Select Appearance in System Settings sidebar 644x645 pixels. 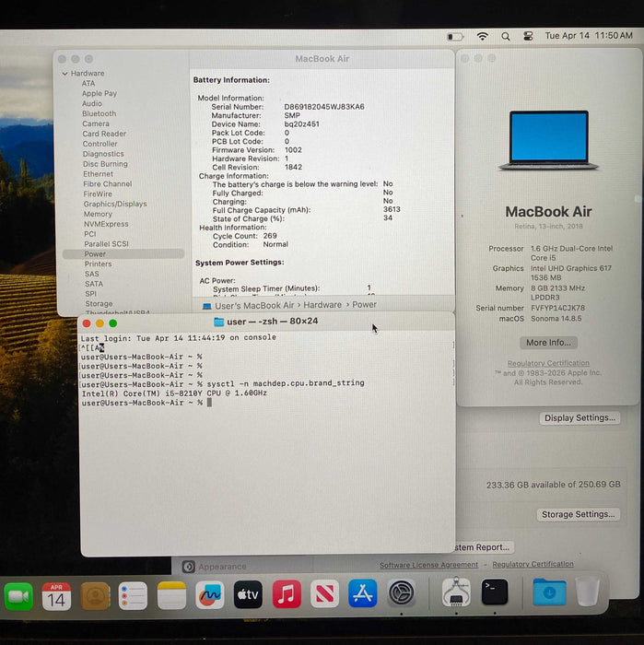pyautogui.click(x=215, y=567)
